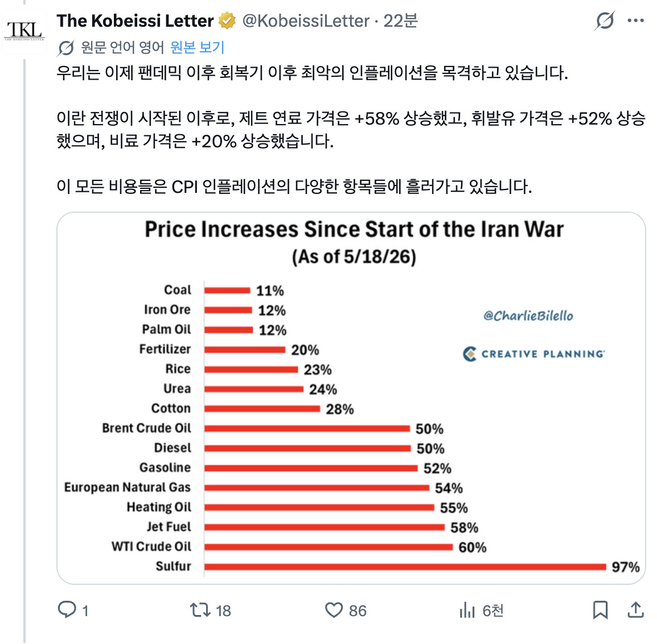Viewport: 657px width, 644px height.
Task: Click the 6천 views count
Action: click(493, 610)
